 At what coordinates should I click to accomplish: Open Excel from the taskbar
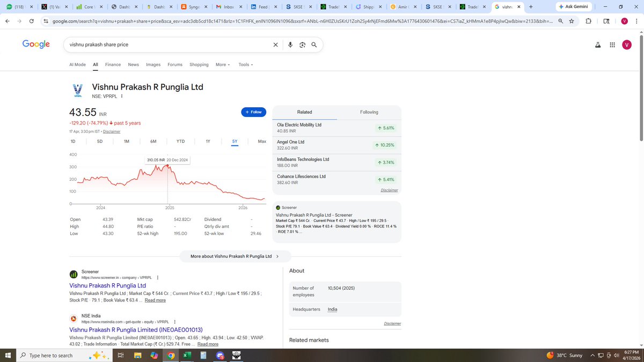coord(186,355)
